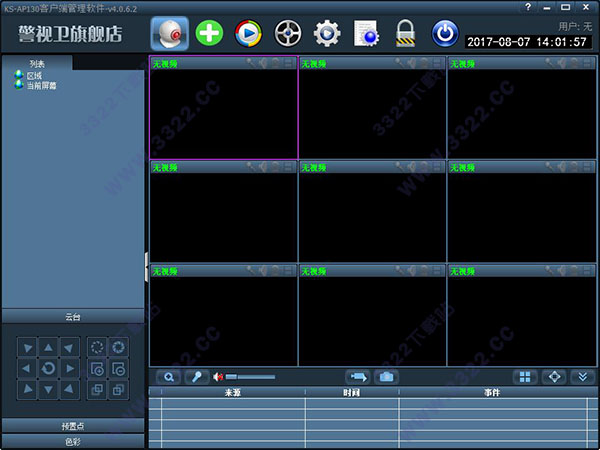Open stream menu in top-right pane header
This screenshot has width=600, height=450.
[x=586, y=63]
